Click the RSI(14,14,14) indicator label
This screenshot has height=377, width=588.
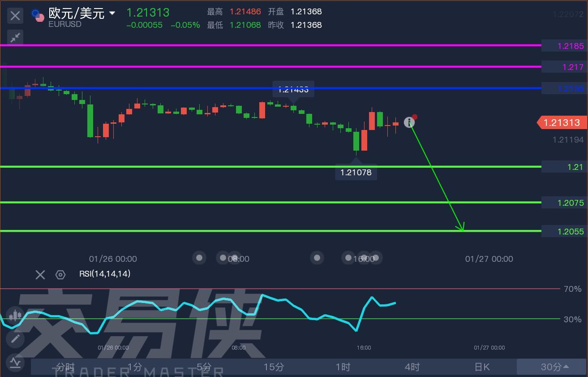pos(105,273)
